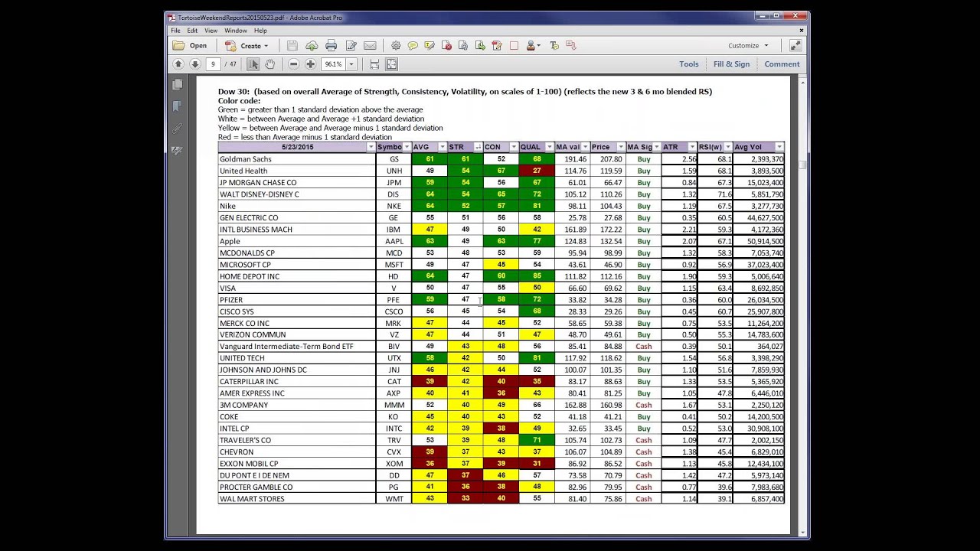Viewport: 980px width, 551px height.
Task: Open the Comment pane
Action: (782, 64)
